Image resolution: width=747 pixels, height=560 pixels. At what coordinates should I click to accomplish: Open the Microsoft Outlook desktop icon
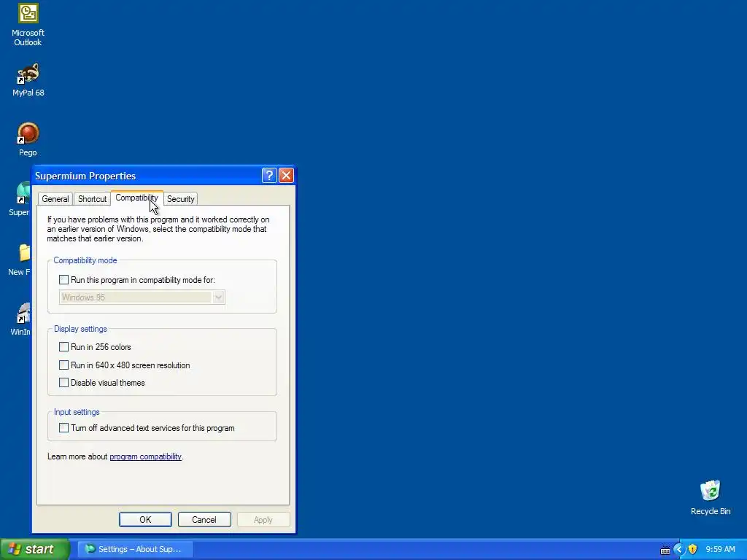[x=28, y=24]
